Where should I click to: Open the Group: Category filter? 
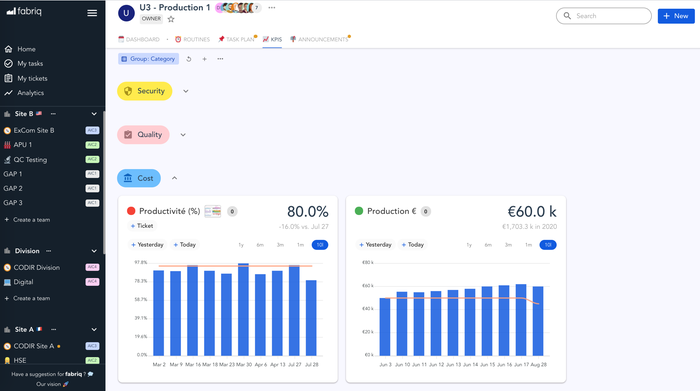[x=148, y=59]
